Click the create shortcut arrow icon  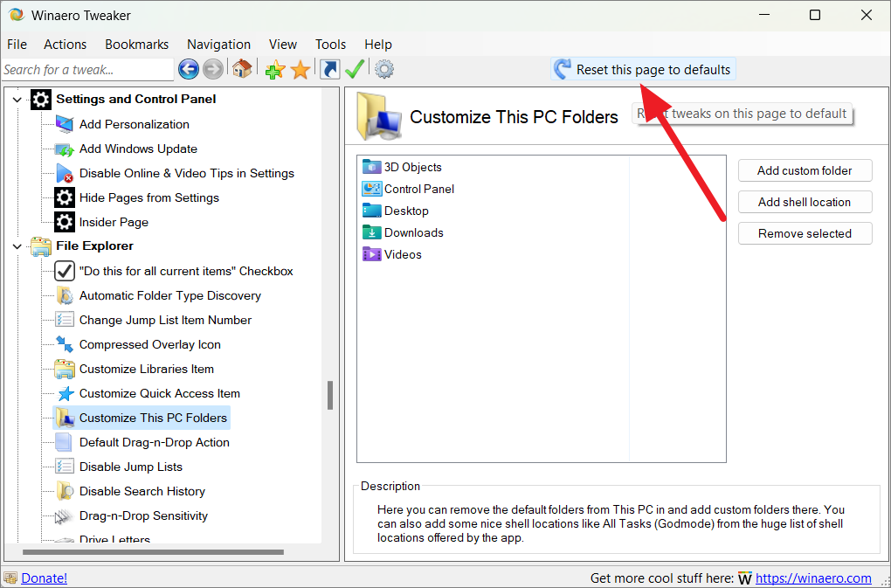tap(329, 69)
